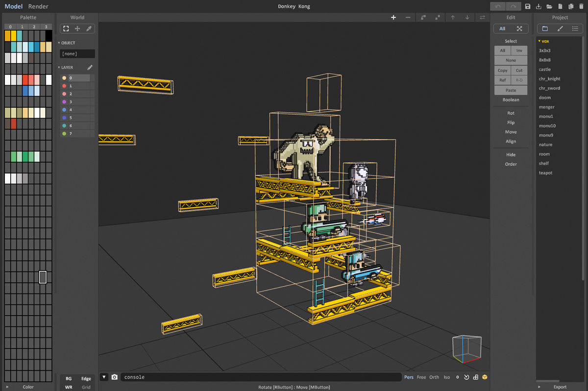Toggle the All mode in Edit panel

click(502, 28)
